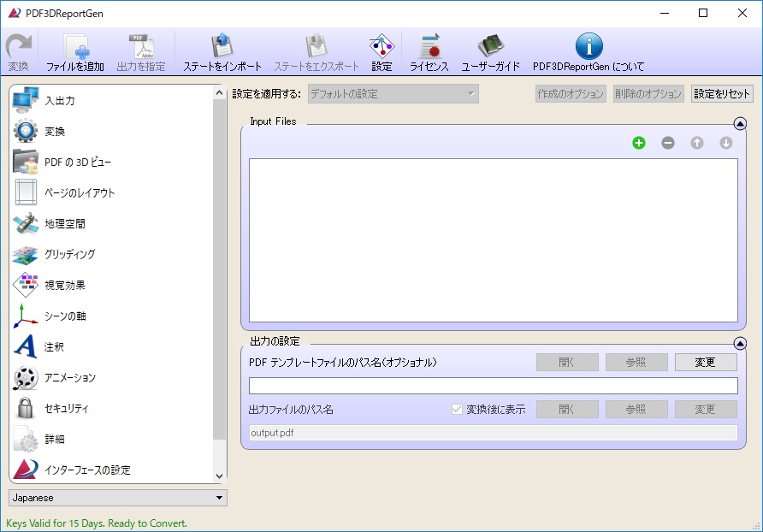Toggle the 変換後に表示 checkbox

(x=457, y=410)
